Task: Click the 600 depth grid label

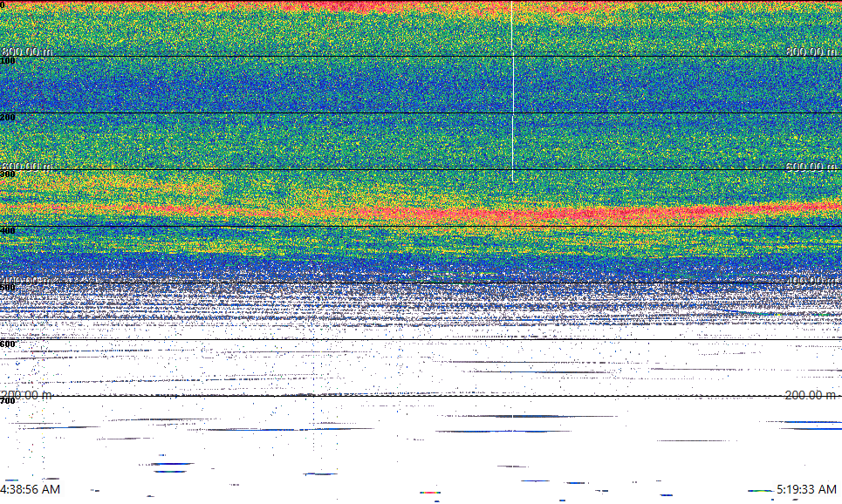Action: [8, 344]
